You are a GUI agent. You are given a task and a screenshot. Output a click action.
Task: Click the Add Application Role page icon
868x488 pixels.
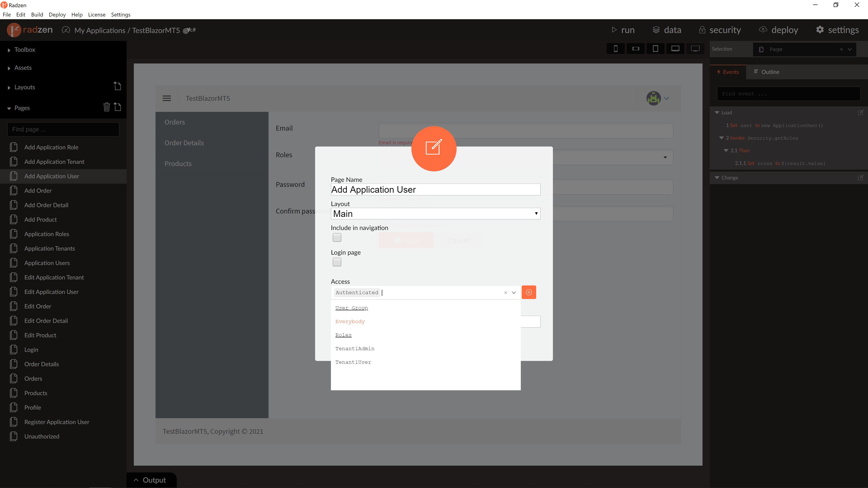pyautogui.click(x=14, y=147)
